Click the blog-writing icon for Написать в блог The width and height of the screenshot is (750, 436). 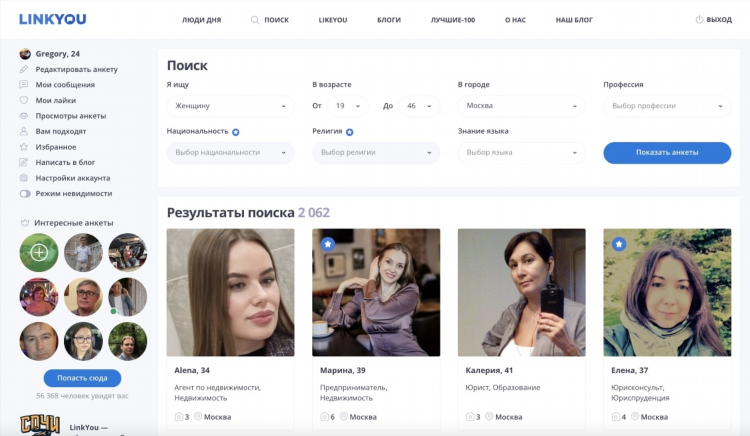[23, 162]
